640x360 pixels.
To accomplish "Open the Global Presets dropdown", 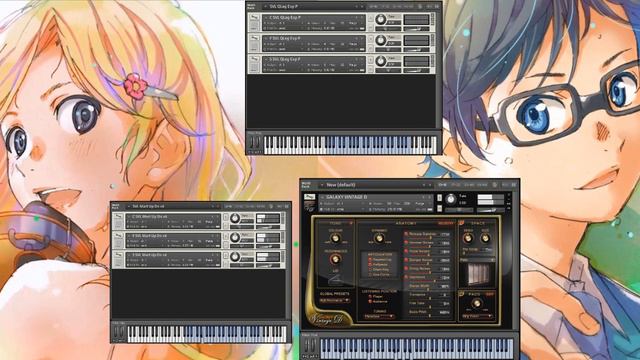I will (x=334, y=300).
